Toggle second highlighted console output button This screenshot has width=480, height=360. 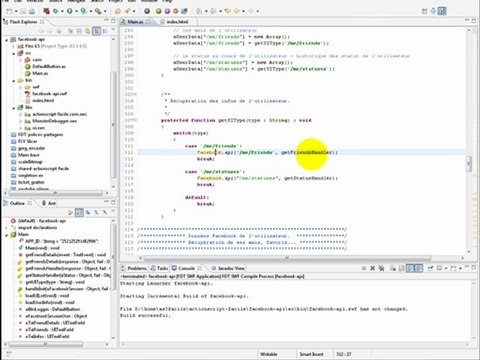pos(419,268)
